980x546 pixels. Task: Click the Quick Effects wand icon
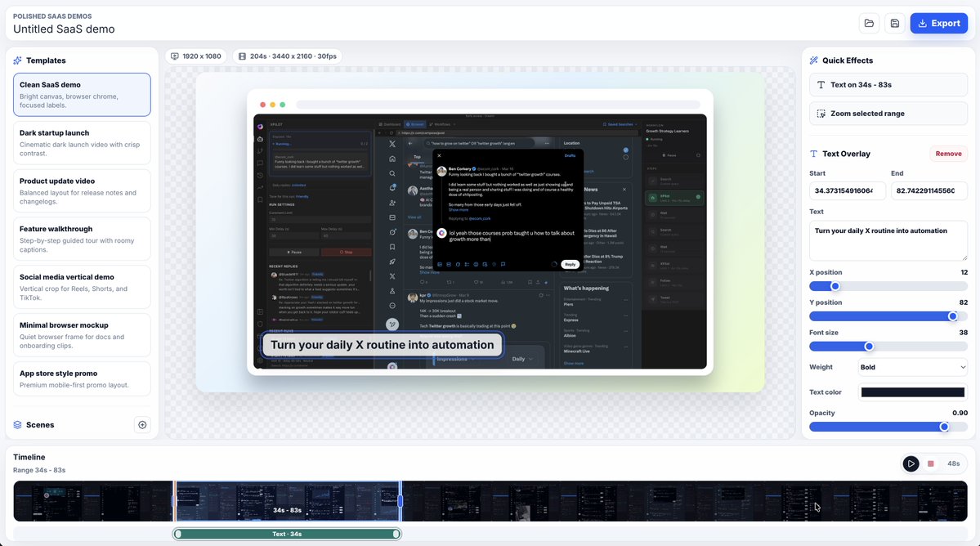pos(814,60)
